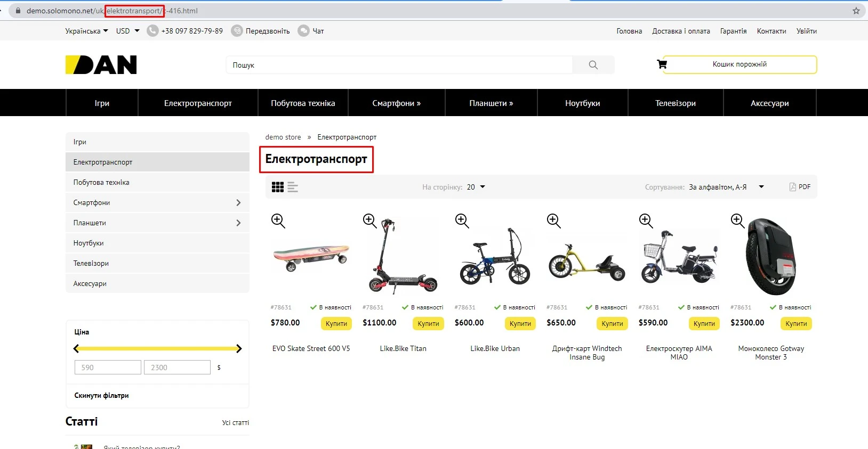This screenshot has width=868, height=449.
Task: Buy the Like.Bike Urban bike
Action: click(x=520, y=323)
